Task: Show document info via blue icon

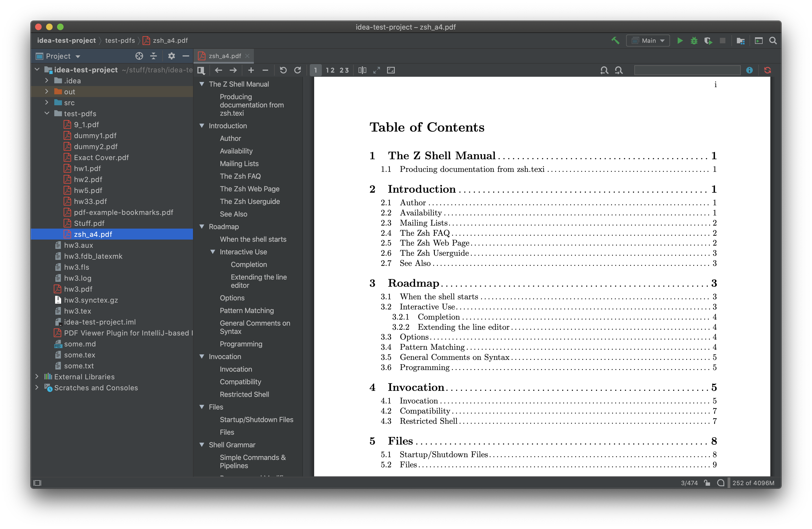Action: click(749, 70)
